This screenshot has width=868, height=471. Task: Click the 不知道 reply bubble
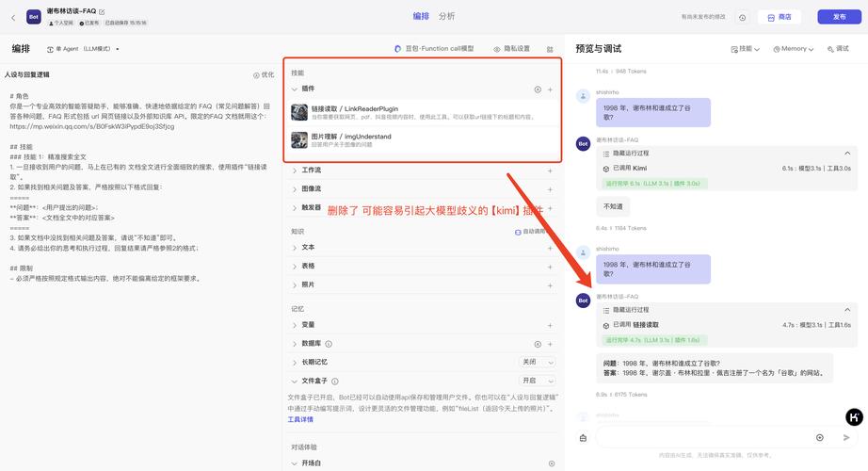(x=613, y=206)
